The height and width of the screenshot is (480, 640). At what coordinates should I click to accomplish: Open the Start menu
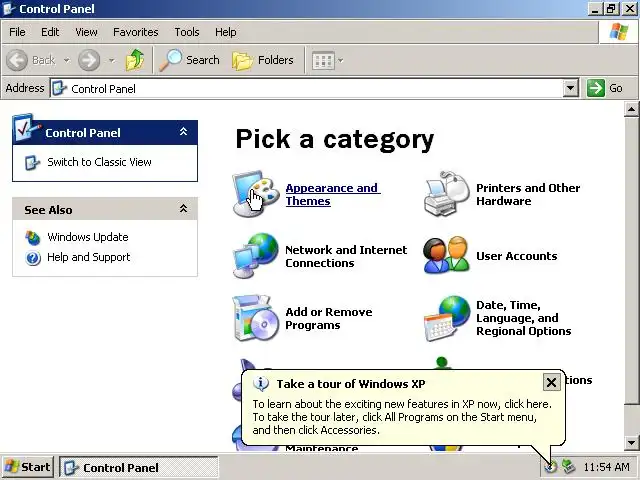(28, 467)
